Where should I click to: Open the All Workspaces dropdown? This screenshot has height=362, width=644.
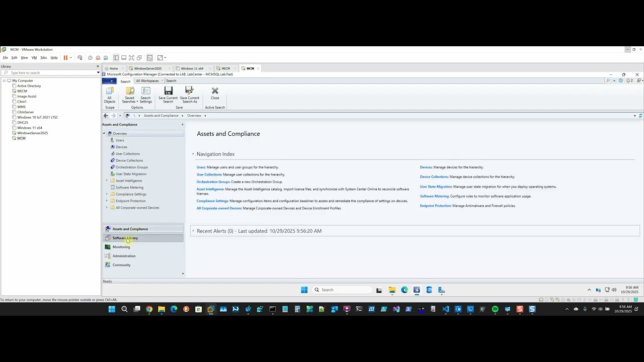click(x=148, y=81)
